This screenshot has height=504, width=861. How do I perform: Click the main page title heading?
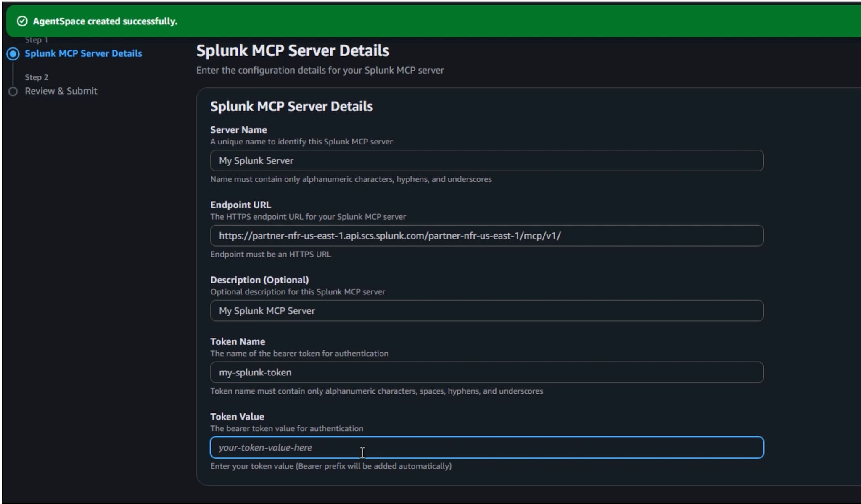pos(293,50)
